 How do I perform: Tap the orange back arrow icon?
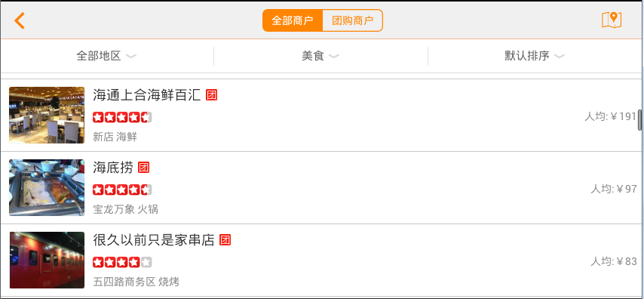coord(20,20)
